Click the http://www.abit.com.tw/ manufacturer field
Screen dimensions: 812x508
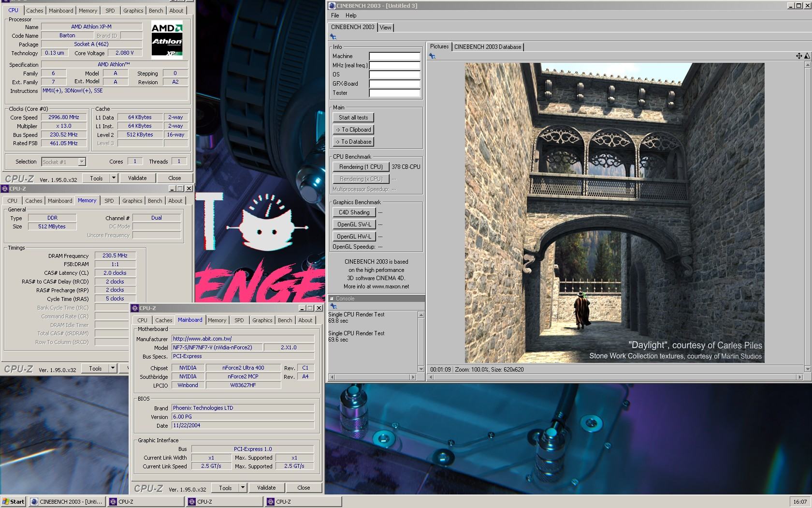tap(243, 339)
